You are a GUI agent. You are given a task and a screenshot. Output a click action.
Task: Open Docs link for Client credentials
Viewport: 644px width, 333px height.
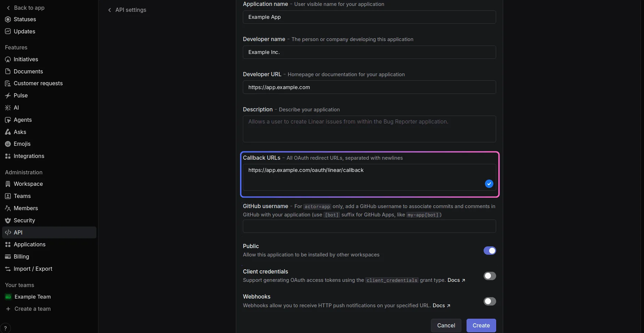(456, 280)
